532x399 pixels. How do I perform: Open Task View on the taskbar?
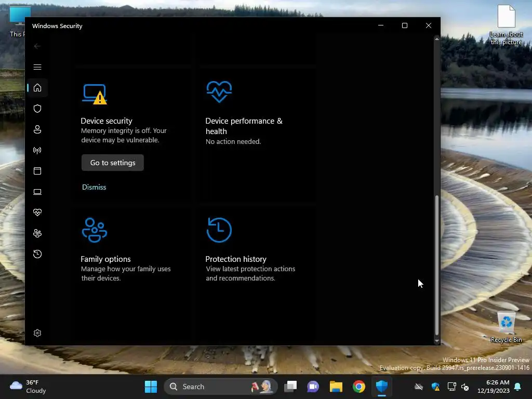coord(290,387)
